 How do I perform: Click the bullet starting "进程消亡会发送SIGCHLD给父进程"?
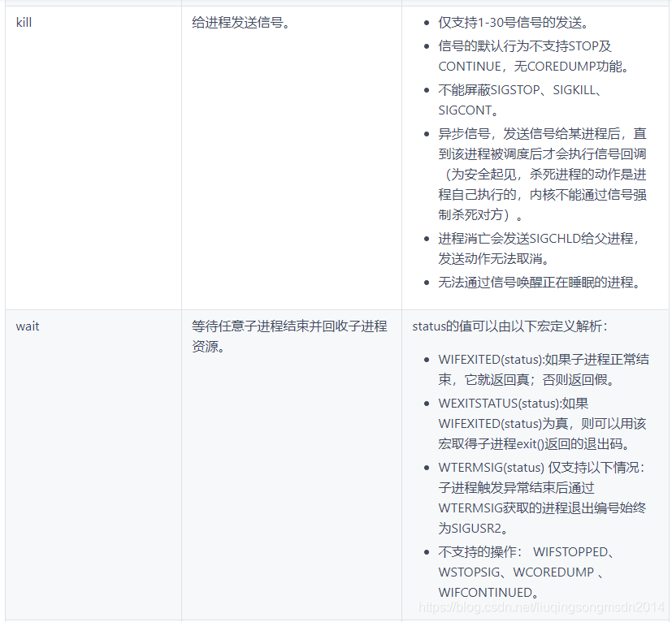coord(539,248)
